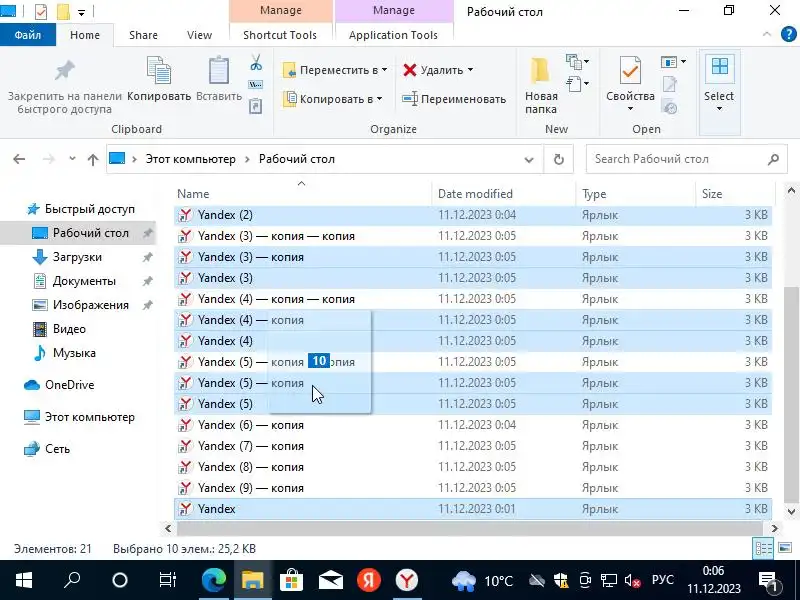Open the Shortcut Tools tab
This screenshot has height=600, width=800.
click(280, 35)
